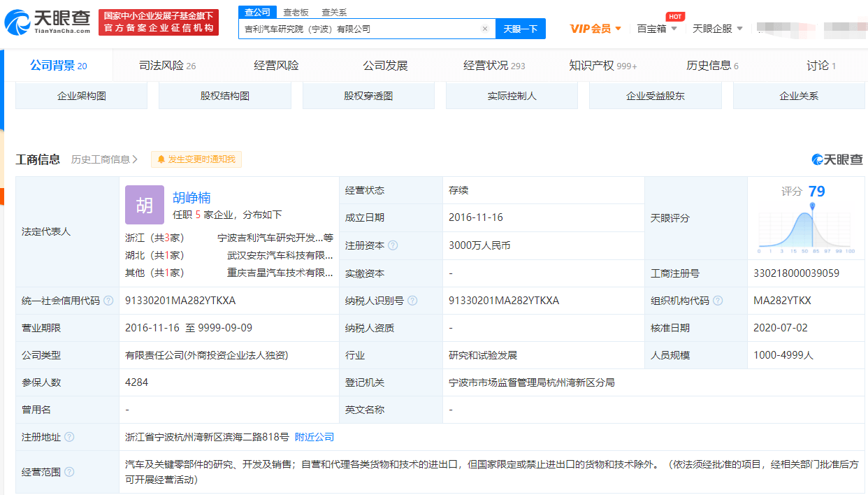868x495 pixels.
Task: Click 宁波吉利汽车研究开发...等 company link
Action: click(275, 238)
